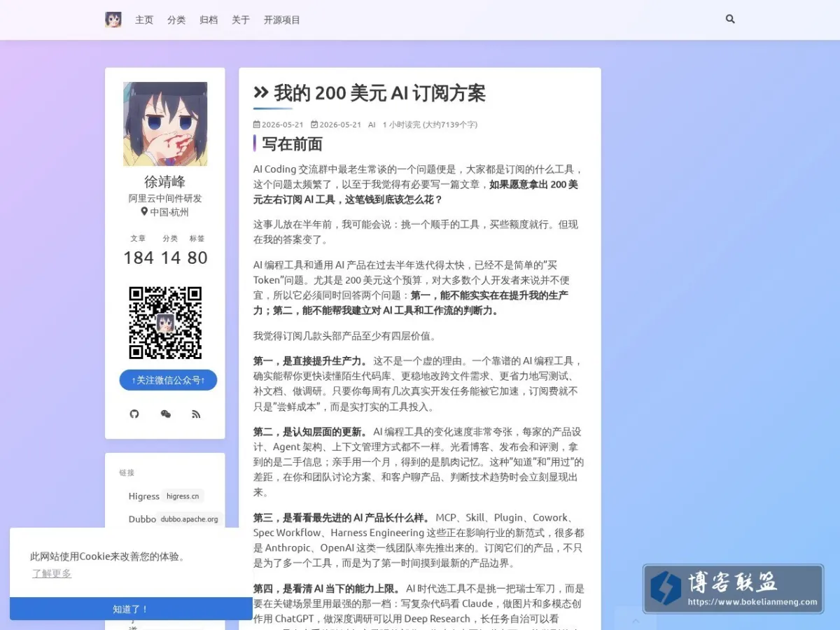
Task: Click the bold text 第四，是看清 AI 当下的能力上限。
Action: pos(327,588)
